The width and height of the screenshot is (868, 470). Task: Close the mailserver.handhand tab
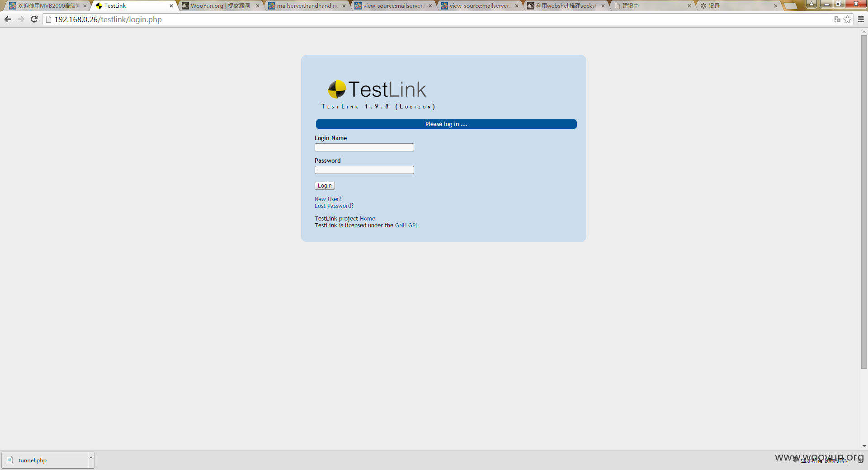coord(344,6)
